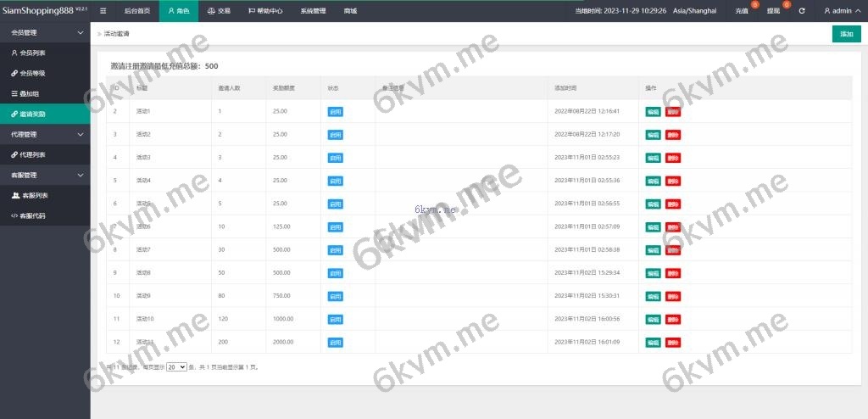868x419 pixels.
Task: Click the refresh icon in top bar
Action: pos(802,11)
